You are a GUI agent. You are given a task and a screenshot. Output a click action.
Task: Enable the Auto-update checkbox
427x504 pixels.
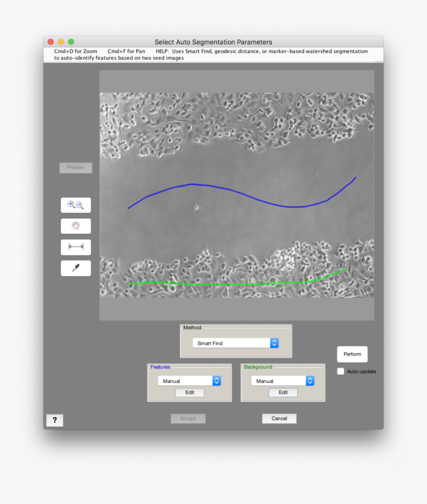click(341, 371)
